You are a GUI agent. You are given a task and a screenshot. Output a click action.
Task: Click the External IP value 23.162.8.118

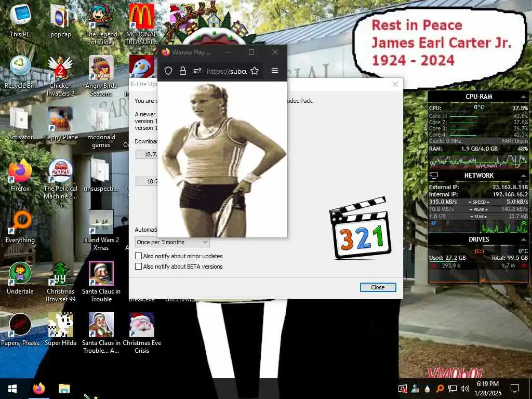tap(510, 187)
